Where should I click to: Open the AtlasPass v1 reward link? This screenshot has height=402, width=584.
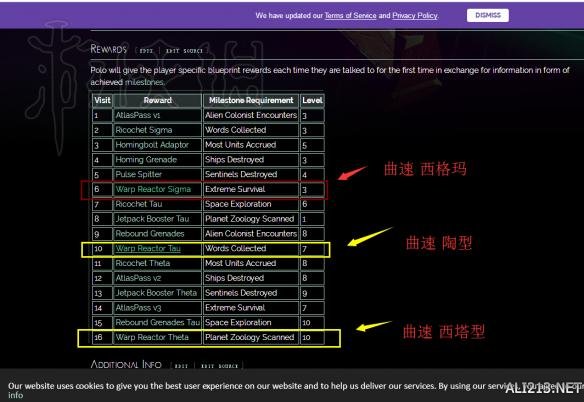[x=138, y=115]
